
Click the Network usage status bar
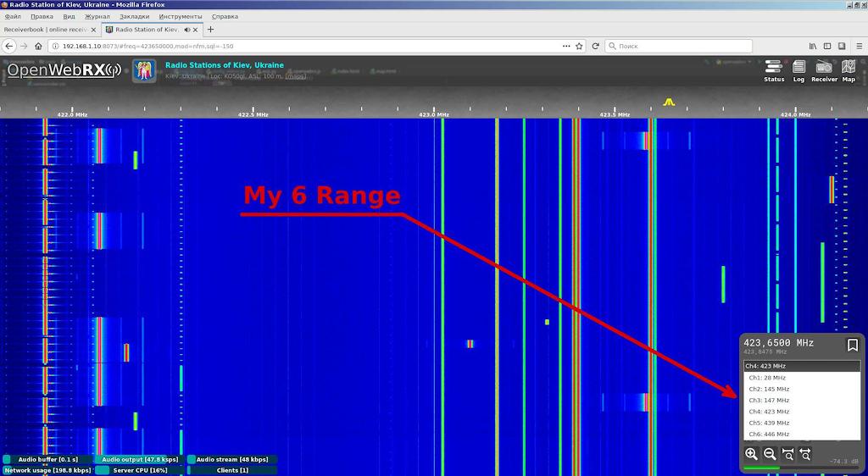click(x=47, y=470)
